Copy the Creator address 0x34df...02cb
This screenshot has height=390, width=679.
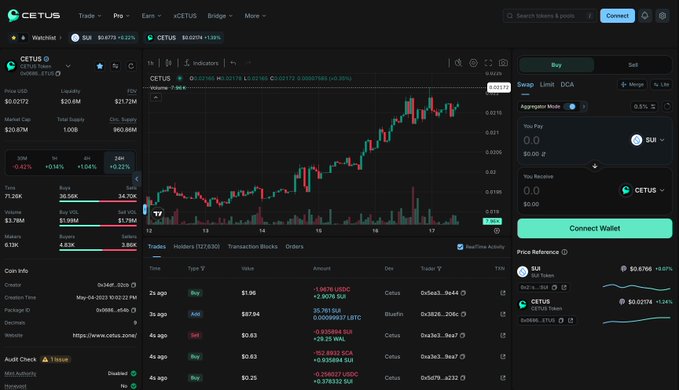coord(133,285)
